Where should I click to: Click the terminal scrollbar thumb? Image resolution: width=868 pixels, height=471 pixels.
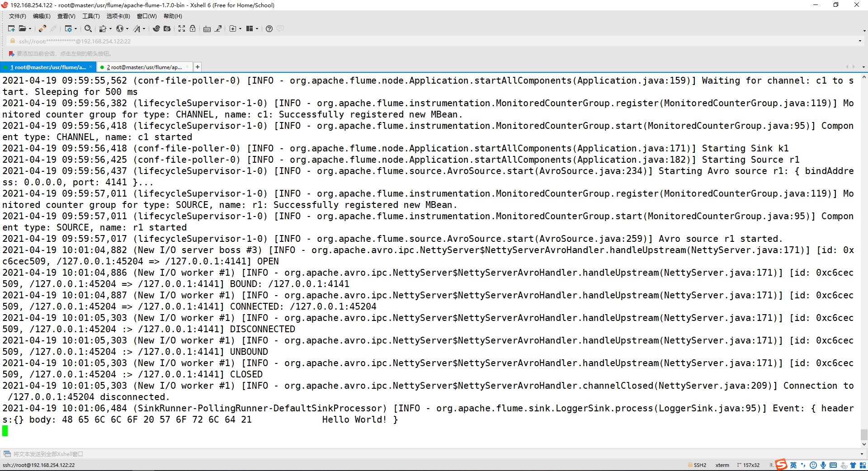pyautogui.click(x=864, y=434)
